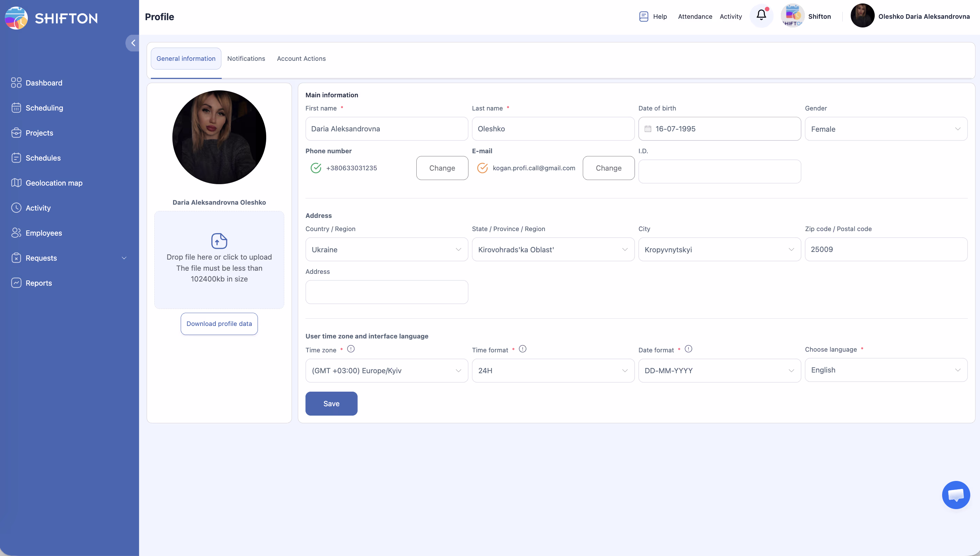Open the Gender dropdown
Viewport: 980px width, 556px height.
coord(886,129)
